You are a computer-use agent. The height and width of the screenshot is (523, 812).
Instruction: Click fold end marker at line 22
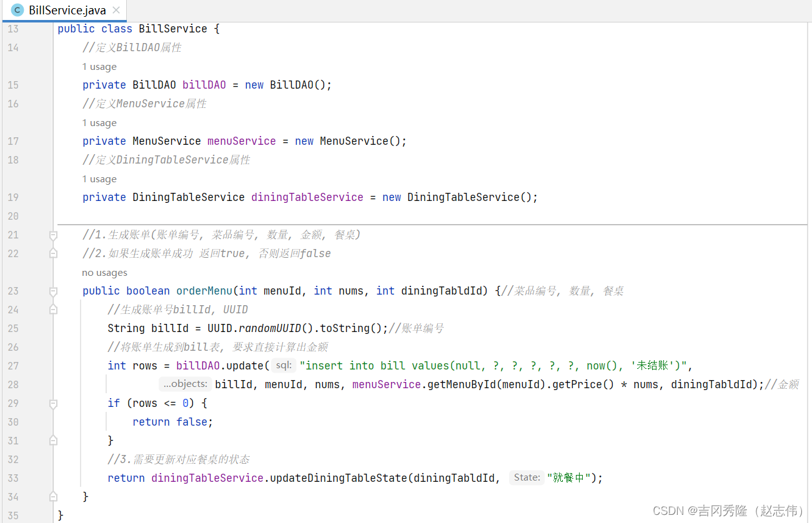pos(53,253)
